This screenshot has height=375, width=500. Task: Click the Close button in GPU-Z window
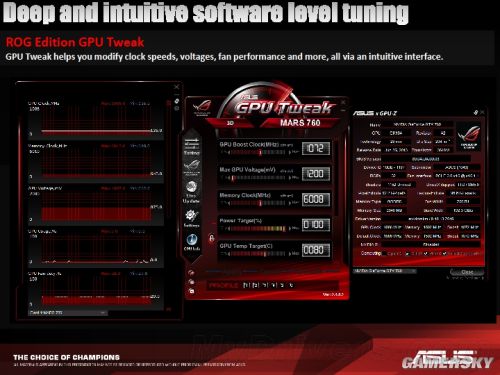click(x=467, y=272)
